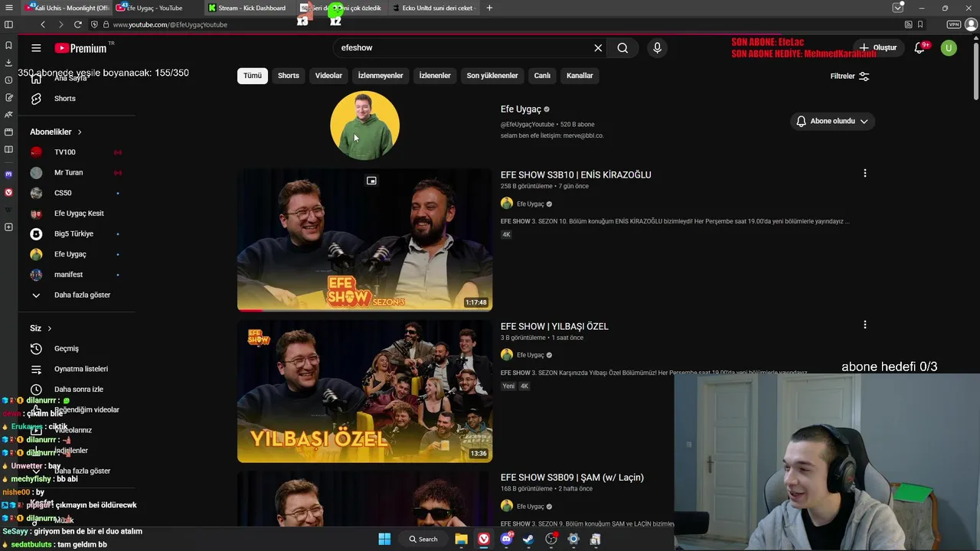
Task: Open the account avatar menu
Action: (949, 48)
